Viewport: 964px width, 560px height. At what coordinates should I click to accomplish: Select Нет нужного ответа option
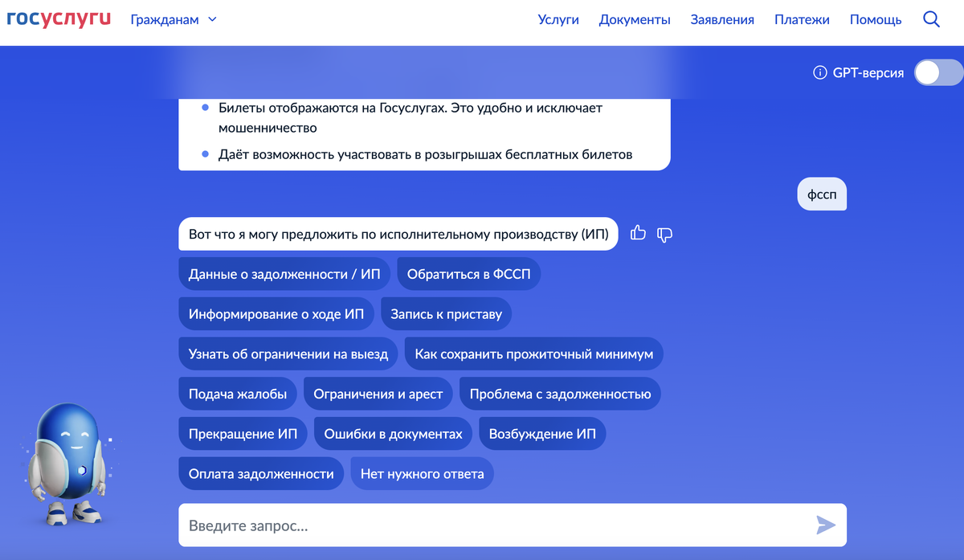pyautogui.click(x=422, y=473)
